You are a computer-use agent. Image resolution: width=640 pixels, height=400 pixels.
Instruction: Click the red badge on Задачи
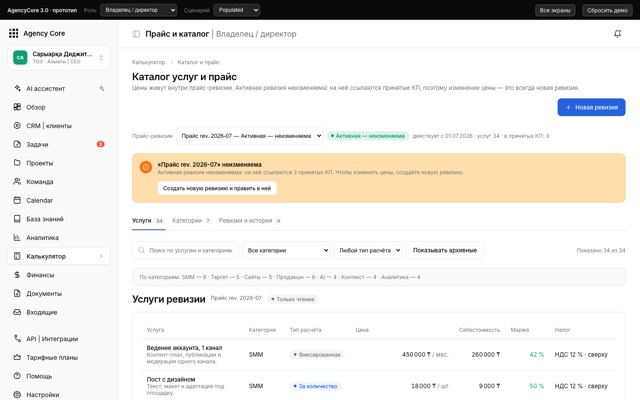coord(100,144)
